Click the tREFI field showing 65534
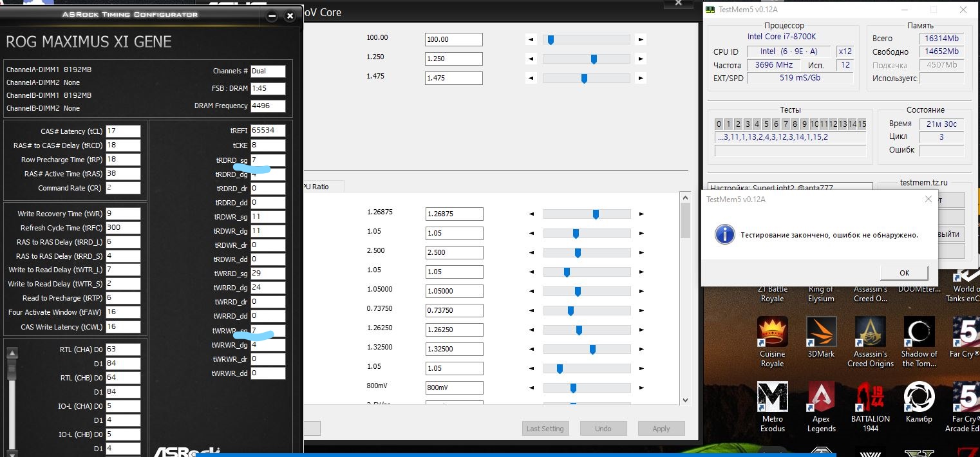 (268, 131)
